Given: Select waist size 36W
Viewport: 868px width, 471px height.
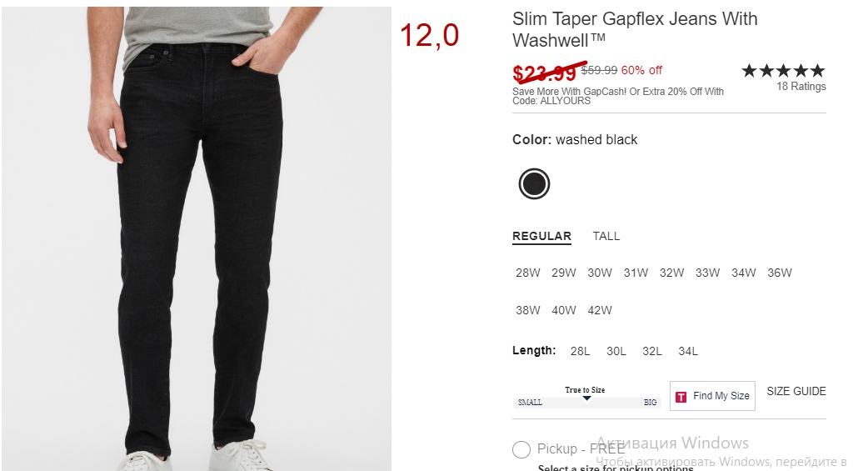Looking at the screenshot, I should click(780, 273).
